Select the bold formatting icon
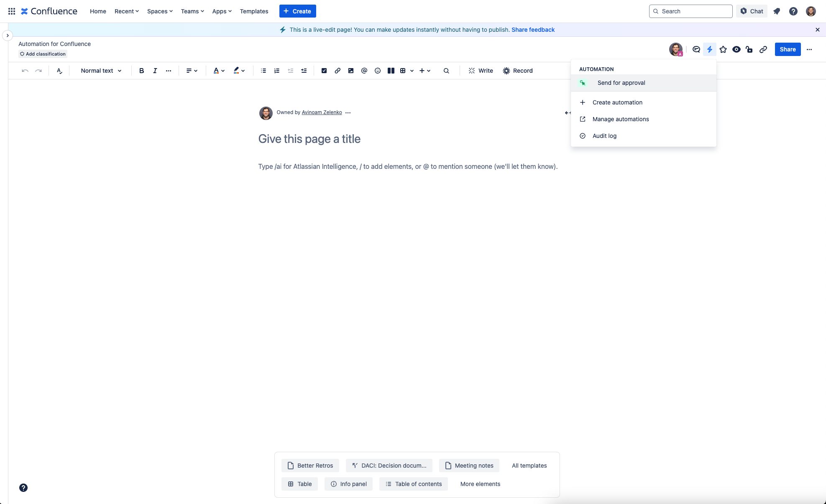The height and width of the screenshot is (504, 826). coord(141,71)
